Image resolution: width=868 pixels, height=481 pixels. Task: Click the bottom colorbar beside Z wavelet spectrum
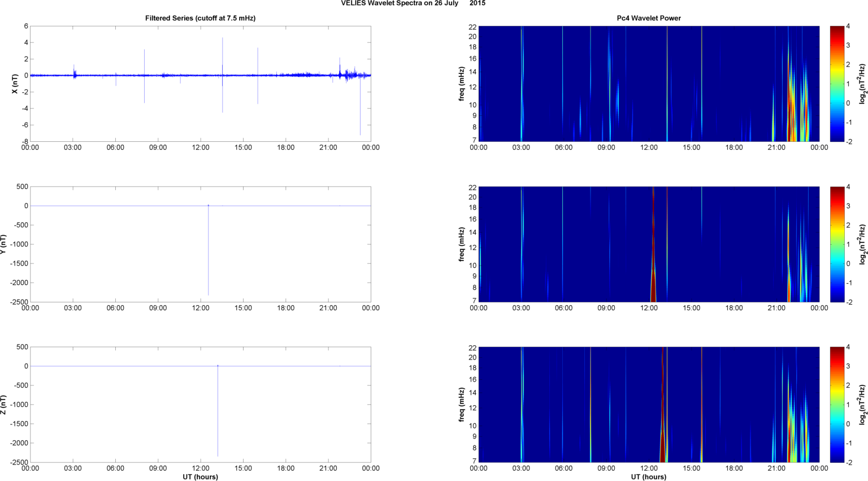836,405
